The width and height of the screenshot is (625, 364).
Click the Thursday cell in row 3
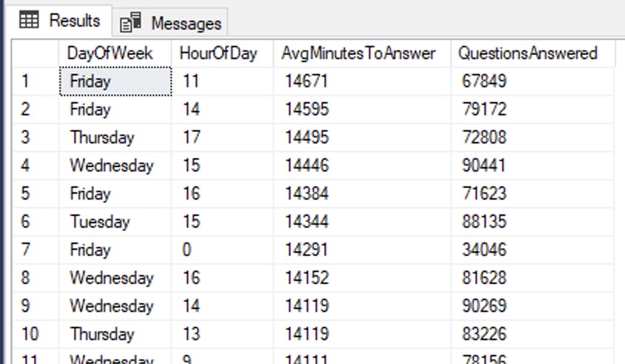pyautogui.click(x=102, y=138)
